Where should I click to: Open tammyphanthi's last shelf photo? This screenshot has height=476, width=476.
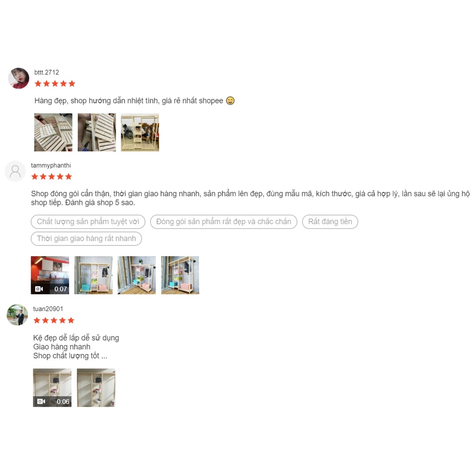point(180,275)
